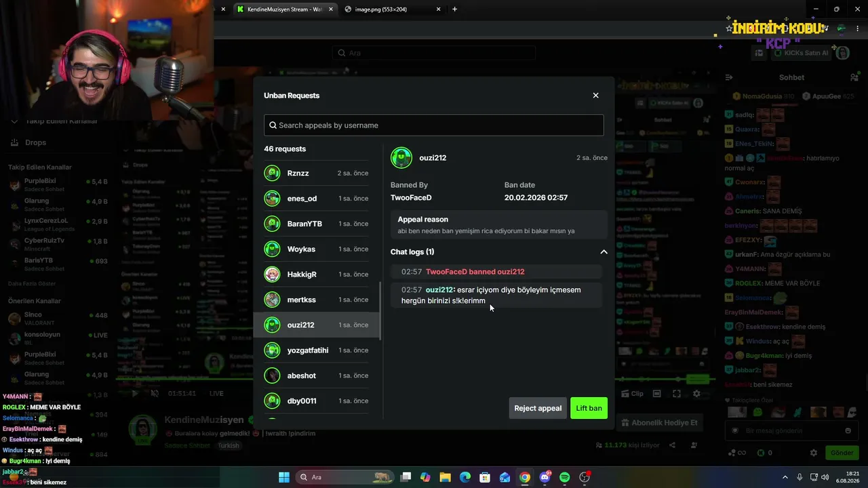The image size is (868, 488).
Task: Open the volume control in system tray
Action: (x=825, y=477)
